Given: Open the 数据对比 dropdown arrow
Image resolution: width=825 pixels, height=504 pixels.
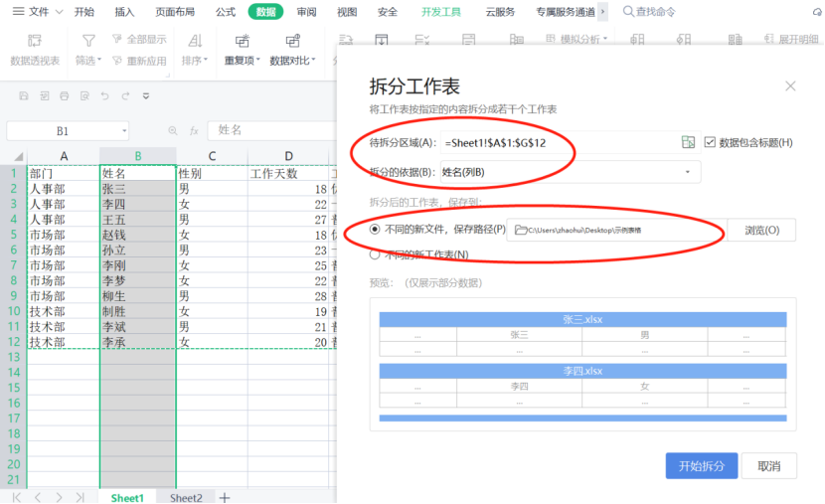Looking at the screenshot, I should pos(313,60).
